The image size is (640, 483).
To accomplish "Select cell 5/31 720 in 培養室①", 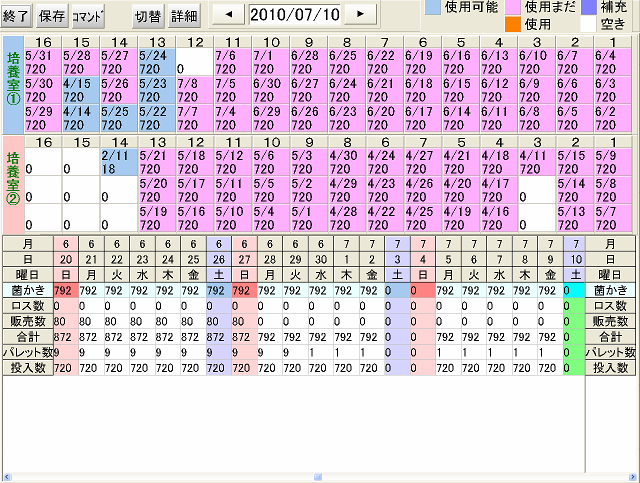I will coord(43,62).
